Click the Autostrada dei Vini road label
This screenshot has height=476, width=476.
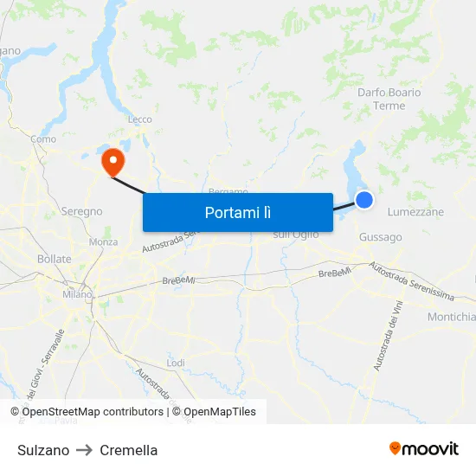(x=389, y=336)
